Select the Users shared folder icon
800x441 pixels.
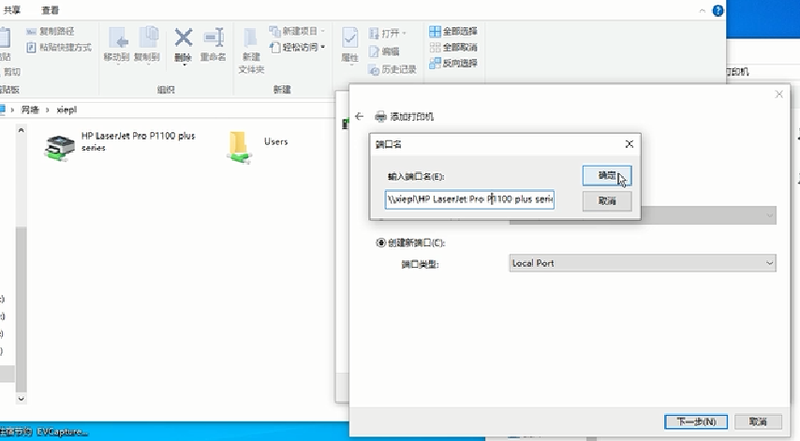[x=238, y=146]
